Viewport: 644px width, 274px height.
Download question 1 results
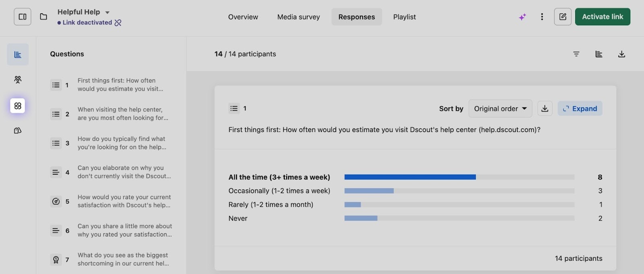545,109
